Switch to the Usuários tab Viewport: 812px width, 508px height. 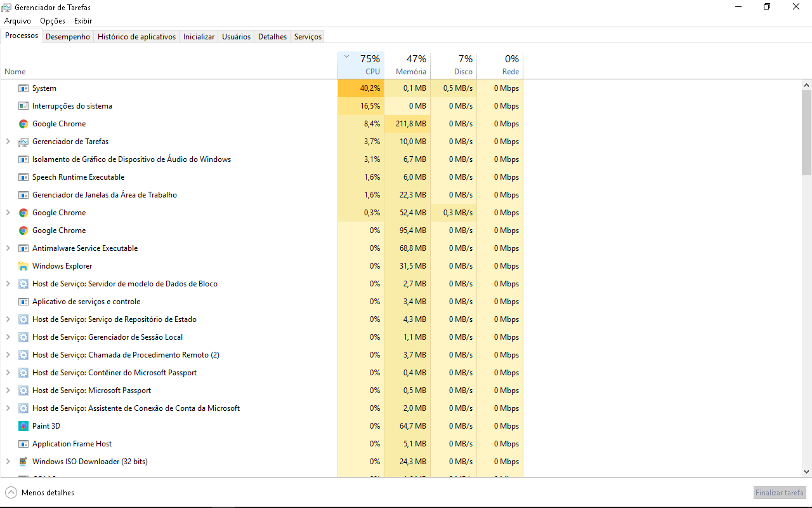236,37
